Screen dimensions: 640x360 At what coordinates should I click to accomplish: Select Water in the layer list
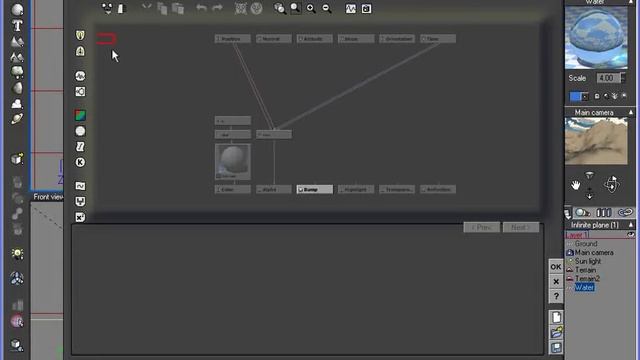coord(584,287)
